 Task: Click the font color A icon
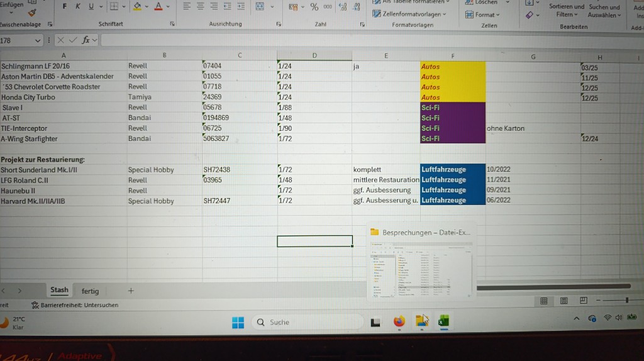click(158, 6)
